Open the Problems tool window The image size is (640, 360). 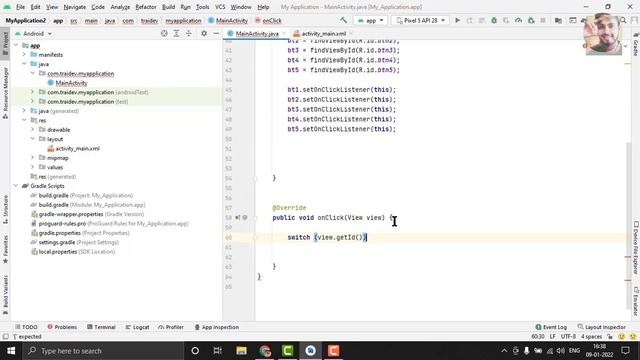[x=62, y=327]
